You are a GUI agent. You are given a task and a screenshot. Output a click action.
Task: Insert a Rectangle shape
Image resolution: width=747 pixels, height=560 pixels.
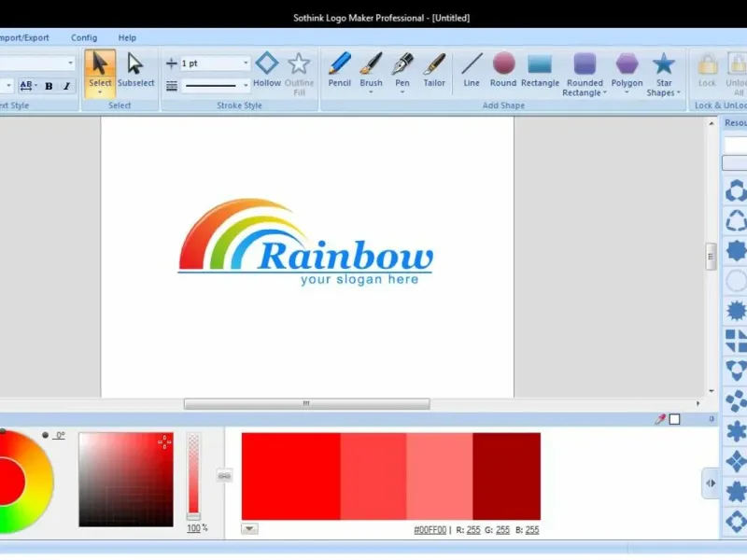coord(540,69)
